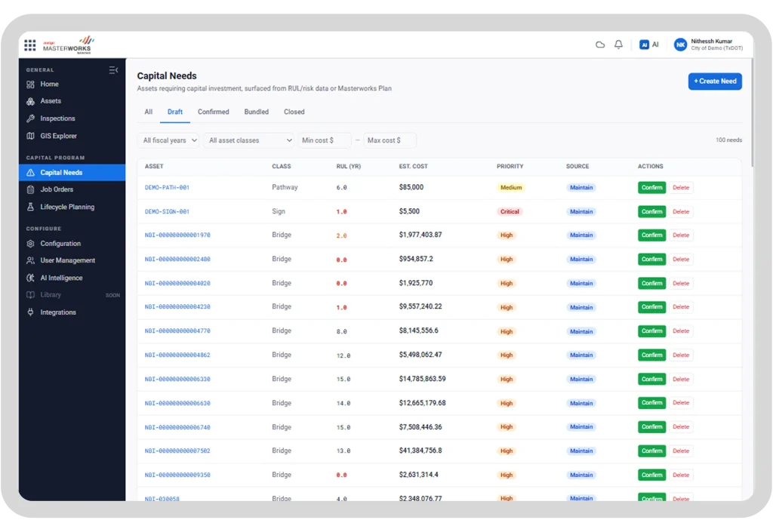This screenshot has width=773, height=532.
Task: Delete the DEMO-SIGN-001 need
Action: [x=681, y=212]
